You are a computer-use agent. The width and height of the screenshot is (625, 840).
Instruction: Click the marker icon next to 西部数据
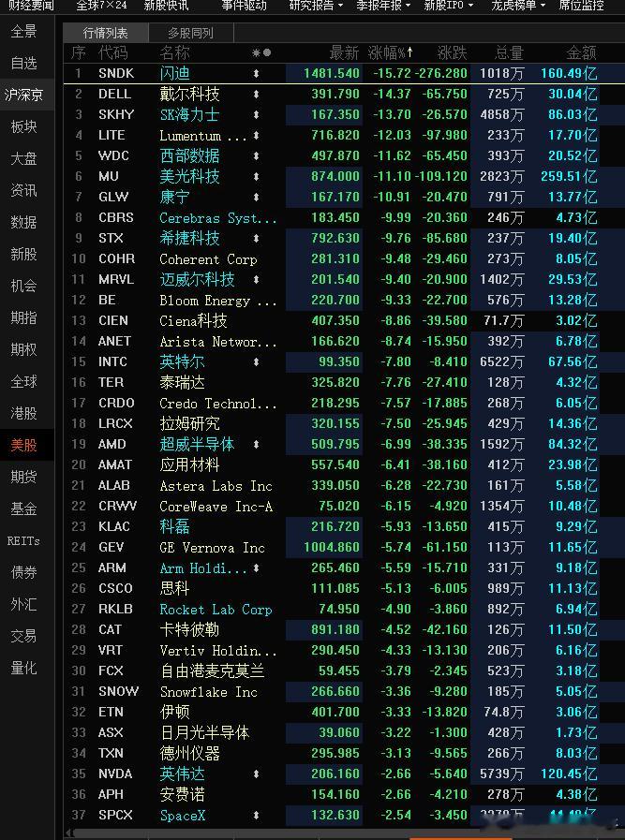pyautogui.click(x=256, y=155)
